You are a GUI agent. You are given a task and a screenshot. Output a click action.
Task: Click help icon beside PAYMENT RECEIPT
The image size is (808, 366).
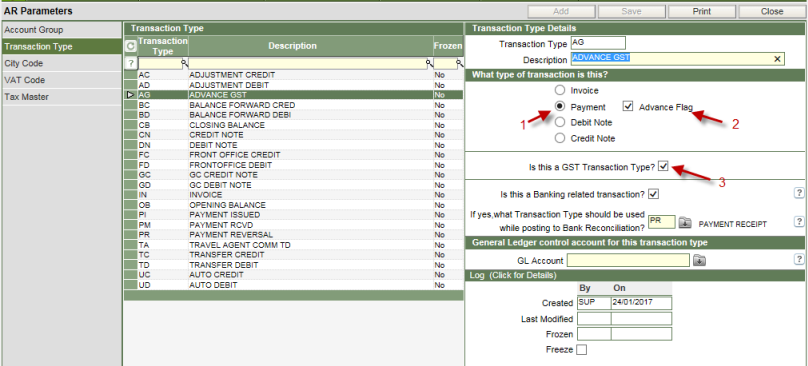click(799, 222)
